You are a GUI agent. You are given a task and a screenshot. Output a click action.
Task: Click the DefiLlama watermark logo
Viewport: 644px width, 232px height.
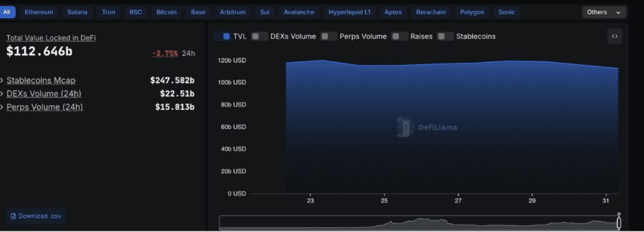406,127
